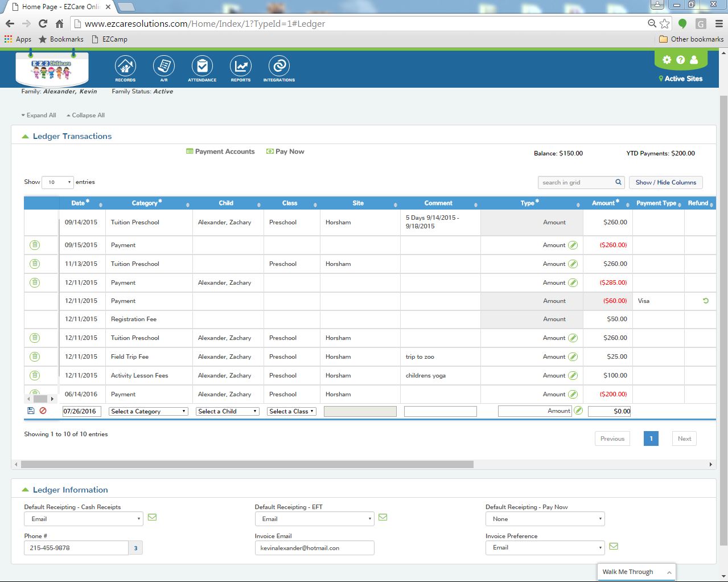Reload the page in the browser

tap(43, 23)
